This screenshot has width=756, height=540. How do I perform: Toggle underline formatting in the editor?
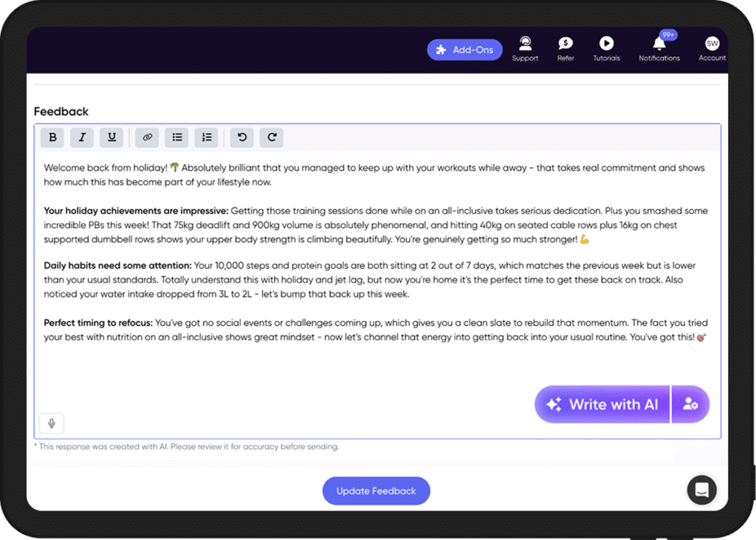111,137
